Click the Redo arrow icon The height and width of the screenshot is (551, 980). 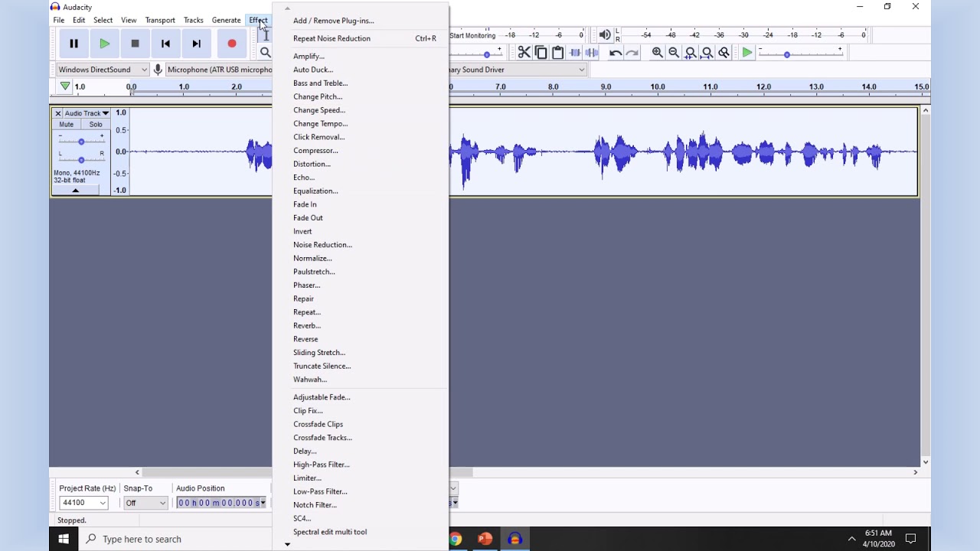[x=632, y=53]
